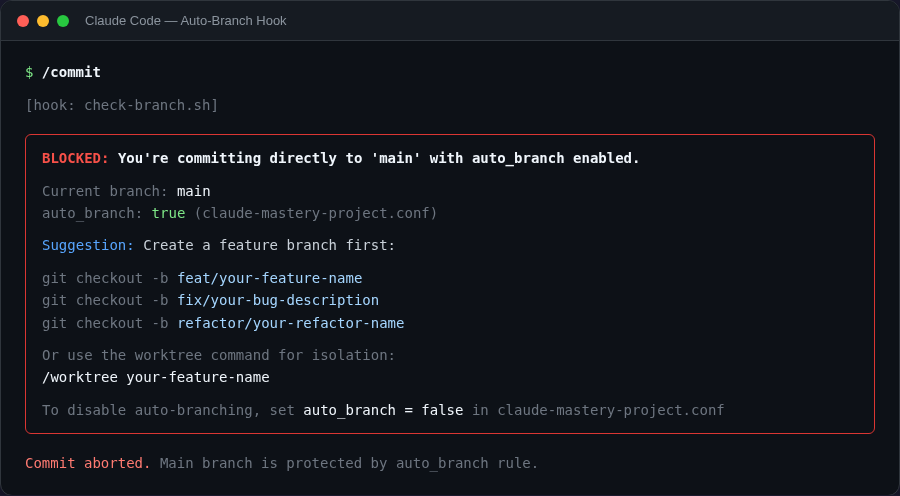
Task: Click the '/commit' command text
Action: point(72,72)
